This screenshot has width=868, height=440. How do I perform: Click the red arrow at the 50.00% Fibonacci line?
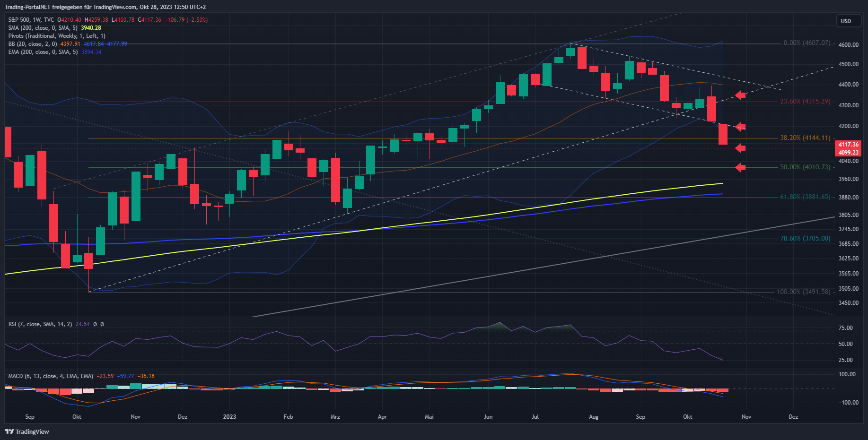740,167
